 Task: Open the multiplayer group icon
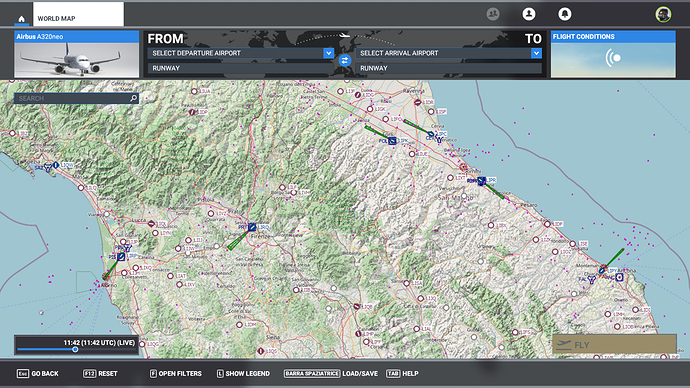click(x=493, y=14)
